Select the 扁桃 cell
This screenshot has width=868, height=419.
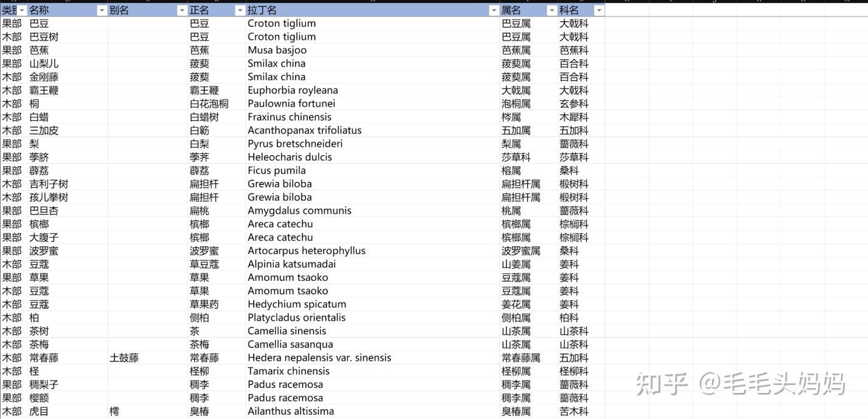[x=217, y=210]
